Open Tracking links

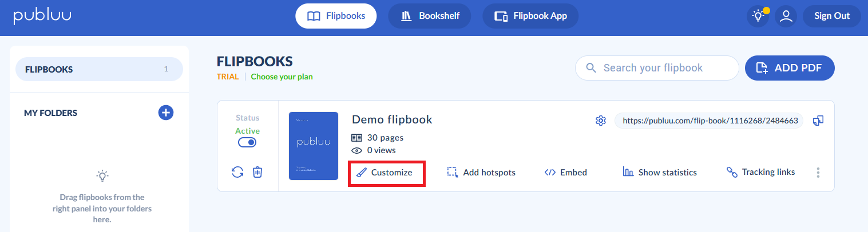click(x=760, y=172)
